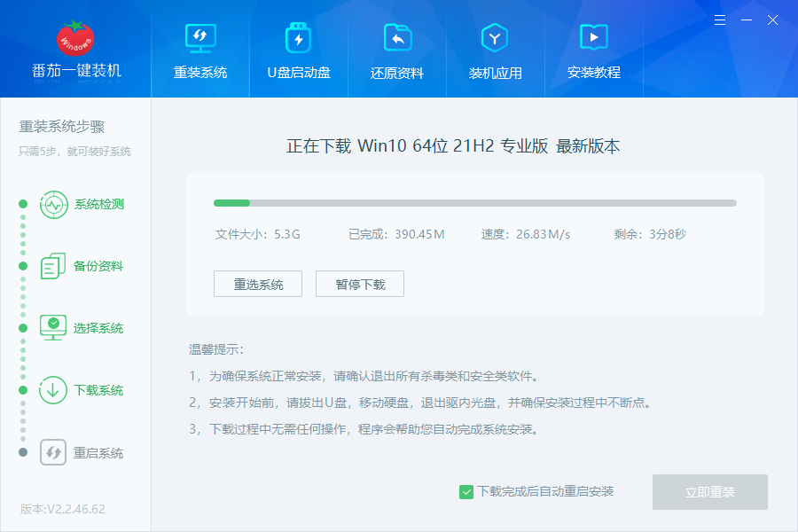Click the 系统检测 pulse circle icon
Image resolution: width=798 pixels, height=532 pixels.
click(x=53, y=205)
